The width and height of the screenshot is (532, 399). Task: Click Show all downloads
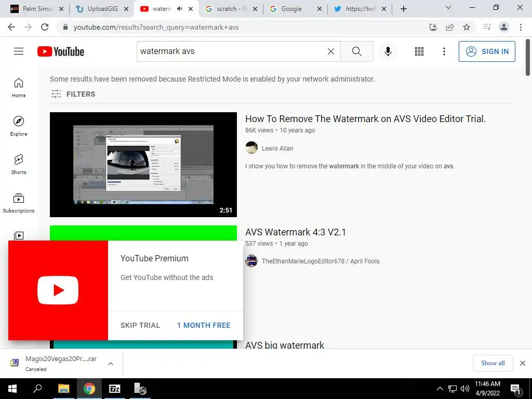pyautogui.click(x=493, y=363)
